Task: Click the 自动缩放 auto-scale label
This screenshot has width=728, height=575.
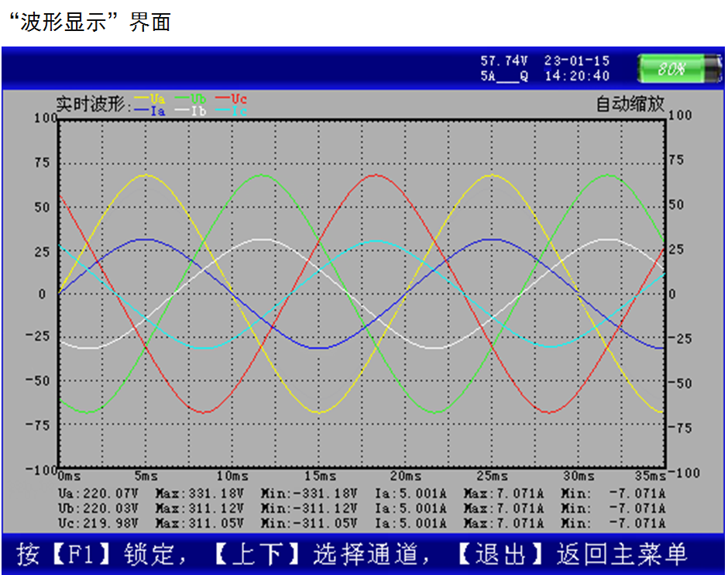Action: click(630, 104)
